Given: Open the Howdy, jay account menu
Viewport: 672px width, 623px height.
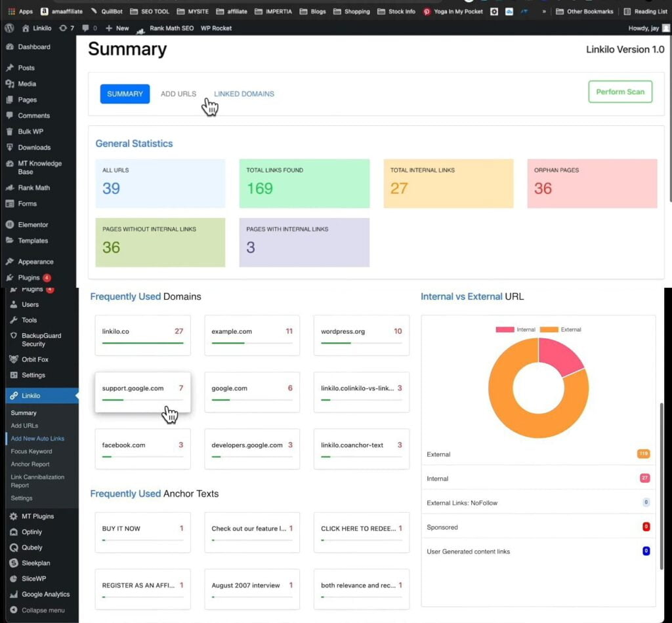Looking at the screenshot, I should coord(649,28).
